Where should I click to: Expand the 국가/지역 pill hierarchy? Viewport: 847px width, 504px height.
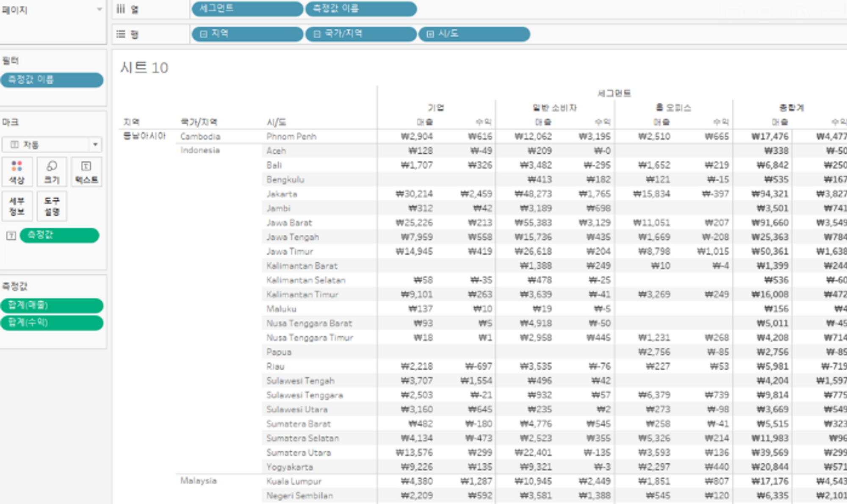(x=317, y=34)
